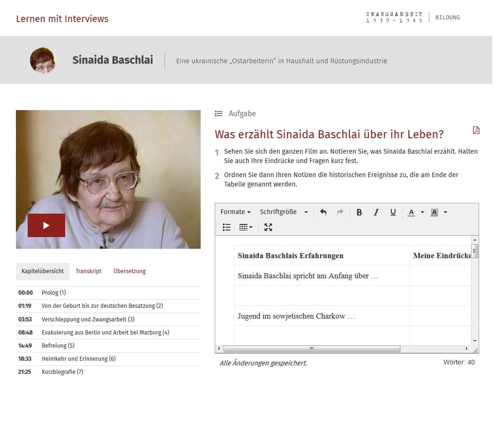
Task: Undo the last edit
Action: point(323,212)
